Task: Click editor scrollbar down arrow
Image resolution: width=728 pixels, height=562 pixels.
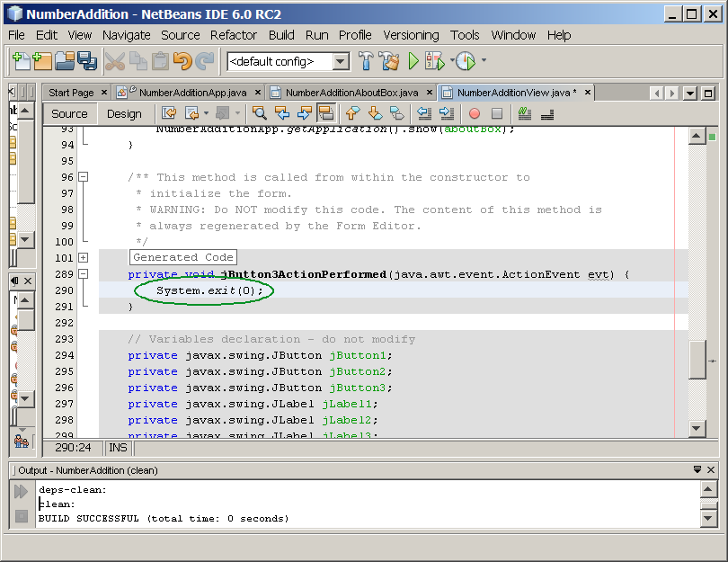Action: coord(697,428)
